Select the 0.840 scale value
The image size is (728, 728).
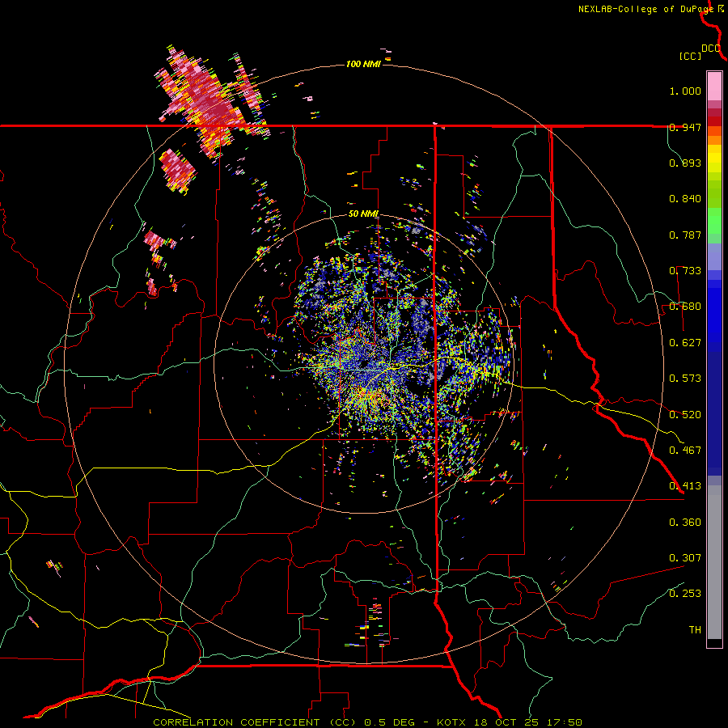(x=685, y=199)
